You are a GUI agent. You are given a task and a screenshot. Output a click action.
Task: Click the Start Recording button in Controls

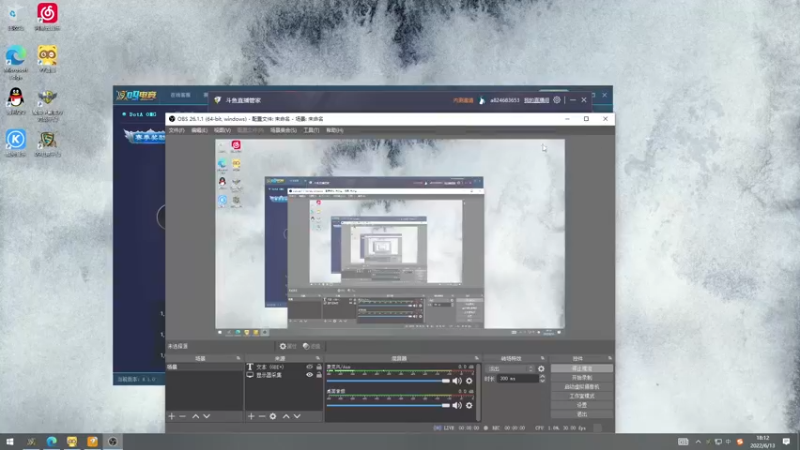click(x=582, y=378)
